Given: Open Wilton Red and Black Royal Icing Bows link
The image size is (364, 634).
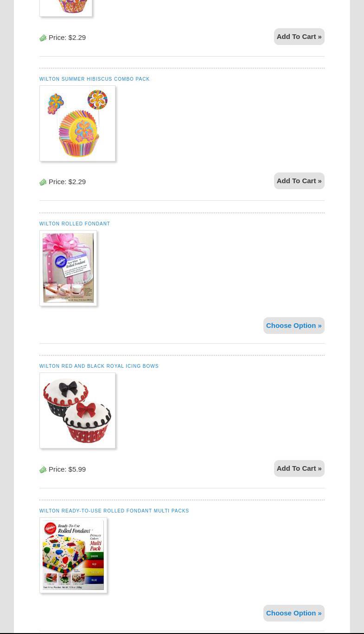Looking at the screenshot, I should pyautogui.click(x=99, y=366).
